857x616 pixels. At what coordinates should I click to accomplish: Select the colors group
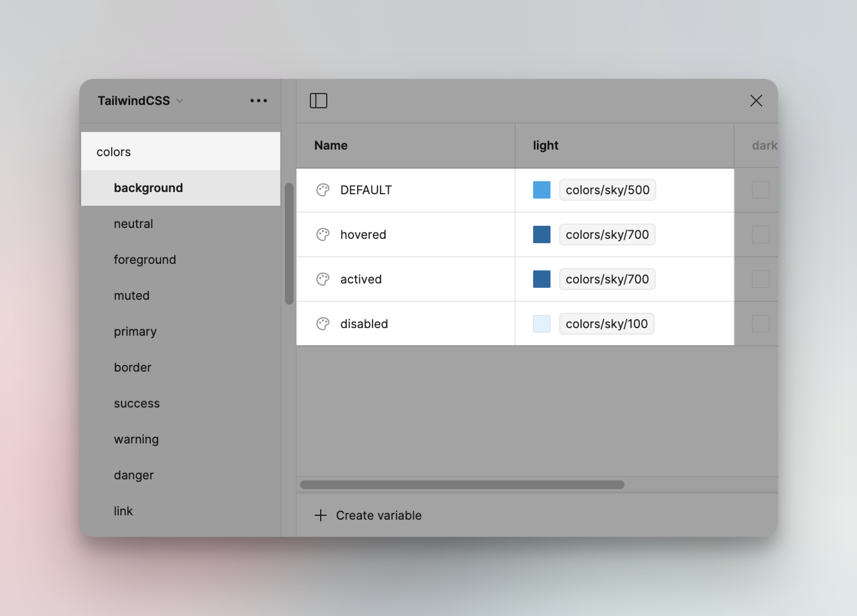[181, 152]
